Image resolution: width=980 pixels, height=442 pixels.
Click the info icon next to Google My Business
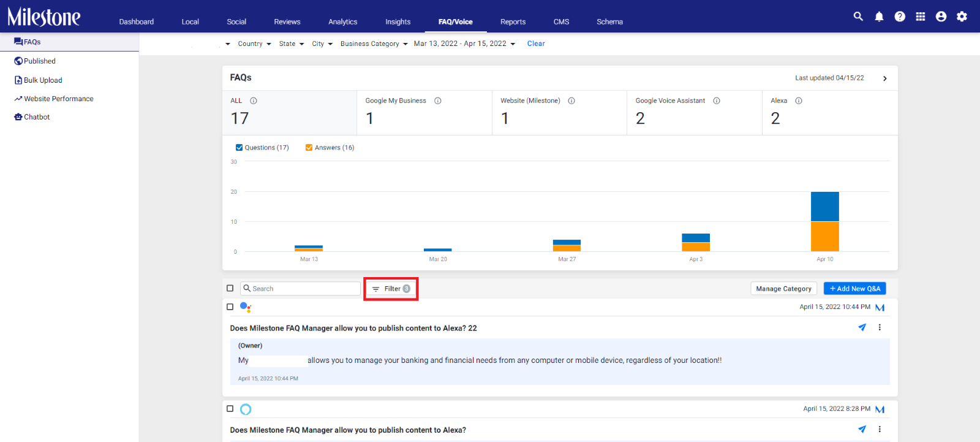438,101
